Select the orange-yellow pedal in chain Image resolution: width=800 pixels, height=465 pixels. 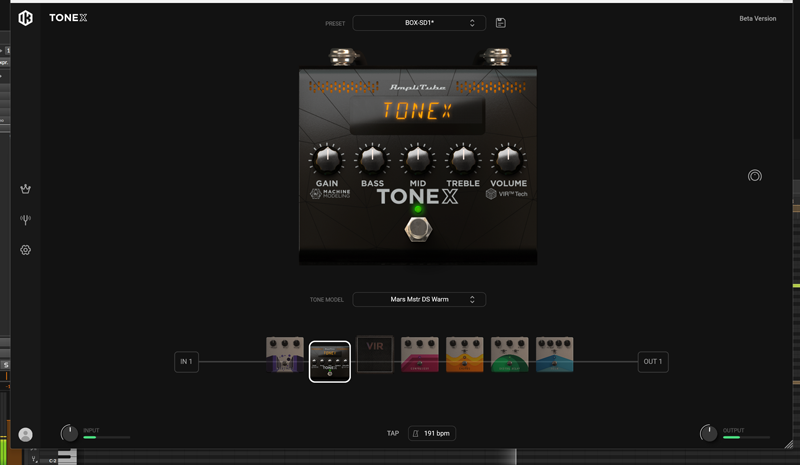[x=464, y=354]
